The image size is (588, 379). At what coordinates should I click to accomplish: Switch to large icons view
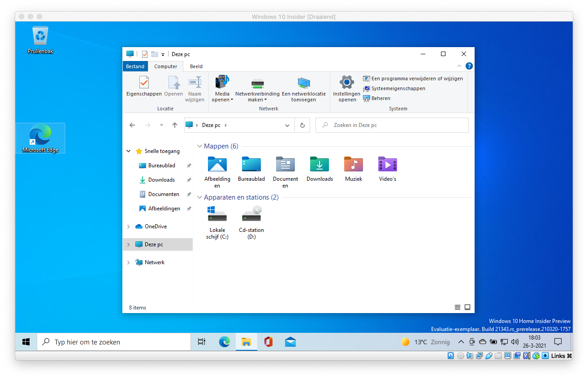467,307
